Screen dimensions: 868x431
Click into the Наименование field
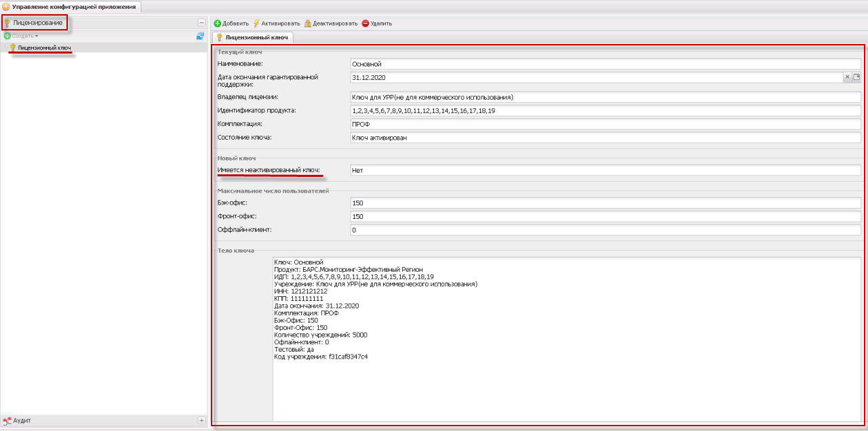[604, 64]
